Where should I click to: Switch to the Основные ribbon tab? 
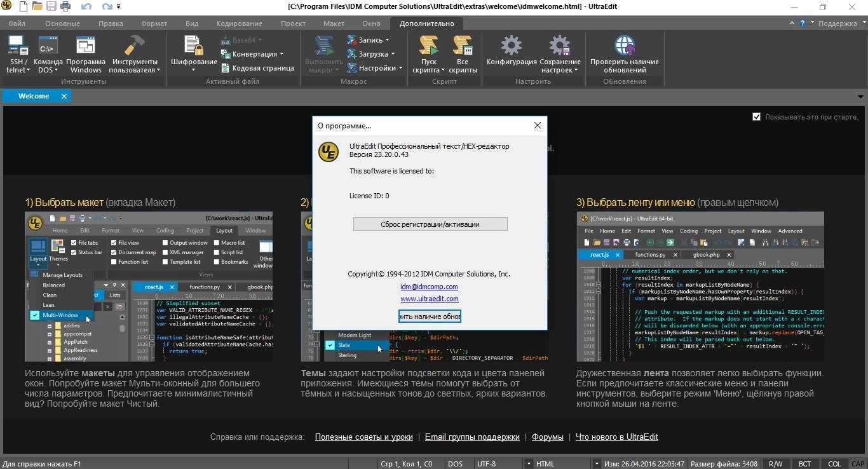pyautogui.click(x=62, y=24)
